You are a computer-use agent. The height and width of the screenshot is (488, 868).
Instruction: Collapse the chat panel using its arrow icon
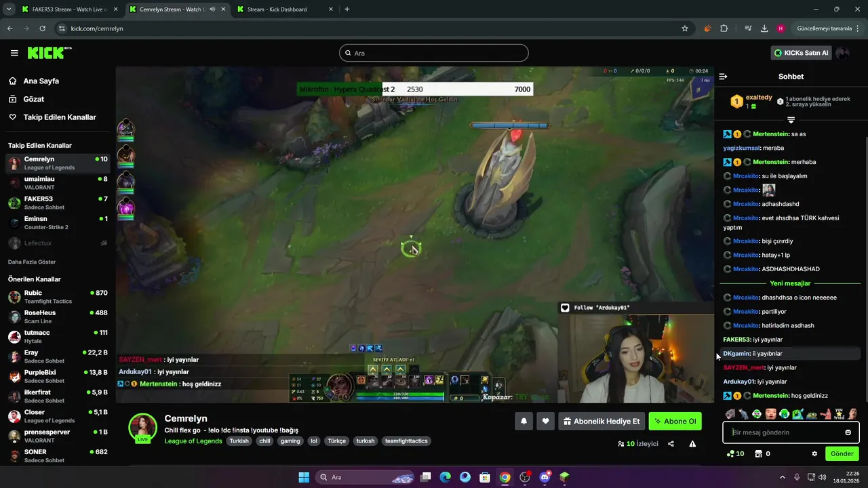pyautogui.click(x=723, y=77)
